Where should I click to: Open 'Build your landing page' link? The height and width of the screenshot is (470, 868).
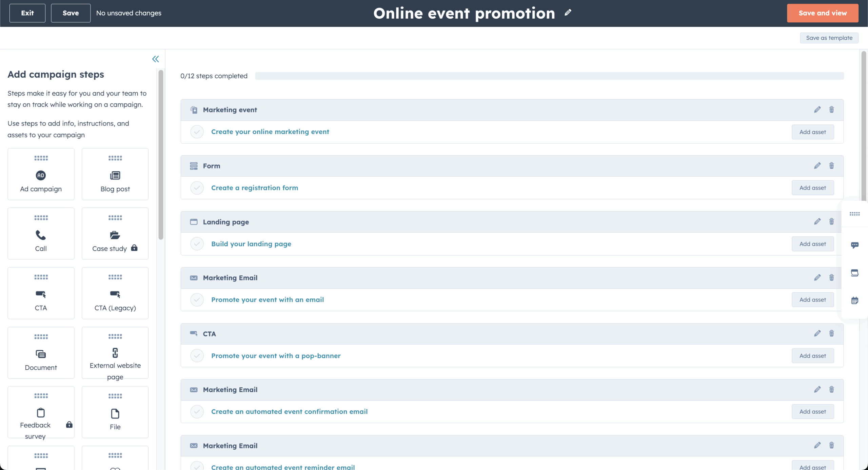tap(251, 243)
